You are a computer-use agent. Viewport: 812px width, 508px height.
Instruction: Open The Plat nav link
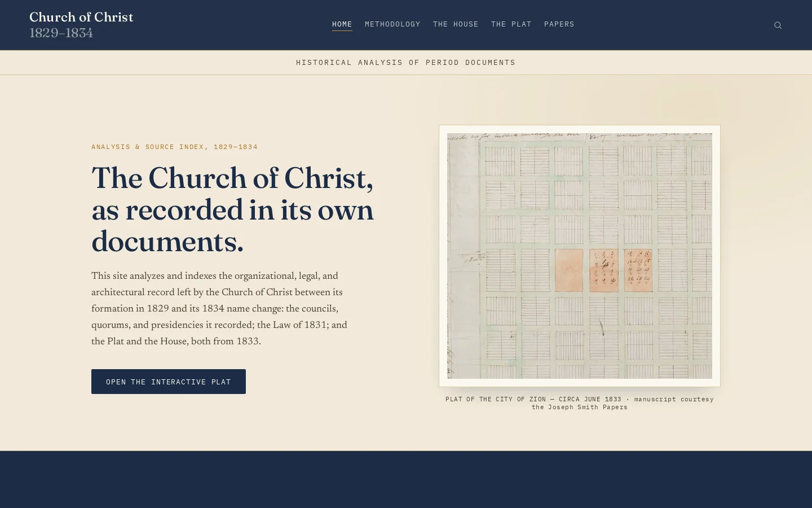click(511, 24)
